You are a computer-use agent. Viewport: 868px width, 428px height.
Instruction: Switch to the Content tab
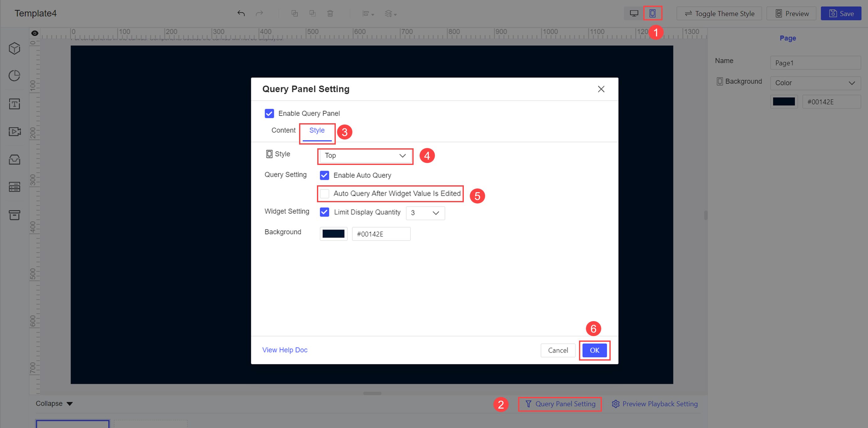(x=283, y=130)
